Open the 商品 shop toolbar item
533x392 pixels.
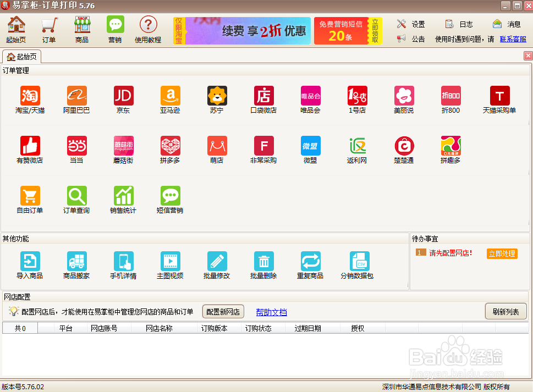point(82,30)
